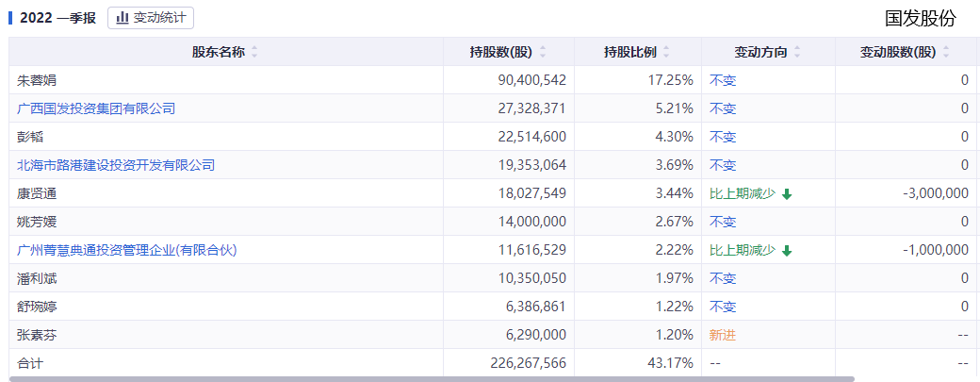This screenshot has height=382, width=980.
Task: Click the 持股比例 column header
Action: click(630, 52)
